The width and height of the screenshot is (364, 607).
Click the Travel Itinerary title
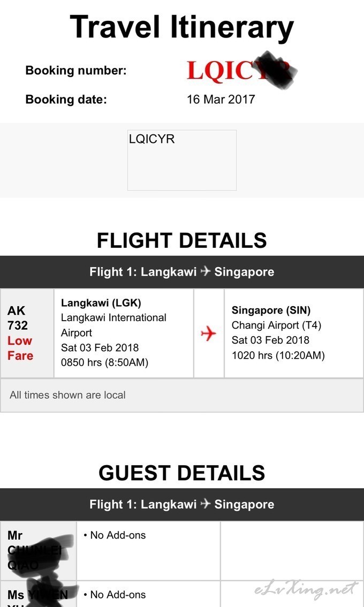point(181,26)
